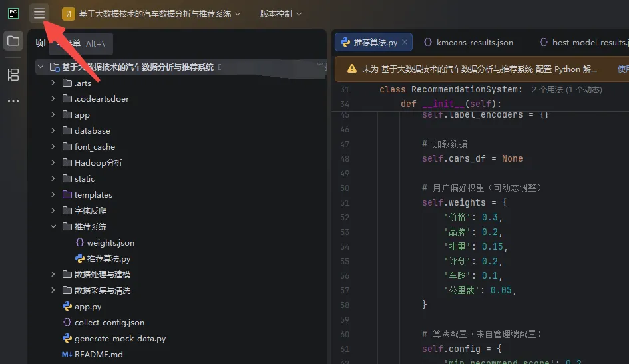Collapse the 推荐系统 folder

(53, 226)
